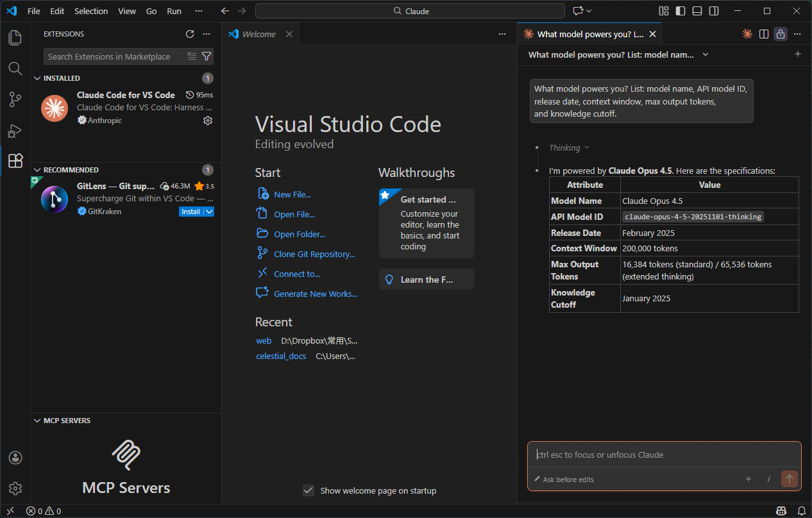
Task: Open the Run menu
Action: pos(174,11)
